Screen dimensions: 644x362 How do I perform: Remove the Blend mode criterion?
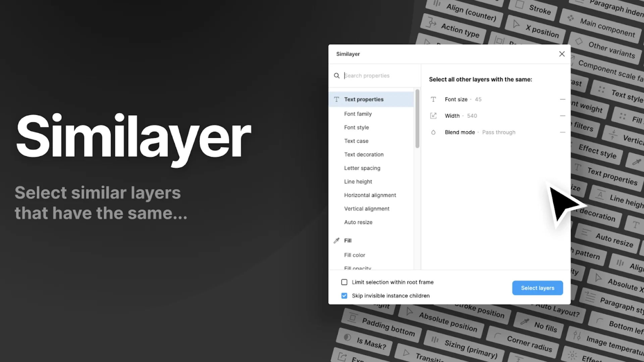[562, 132]
